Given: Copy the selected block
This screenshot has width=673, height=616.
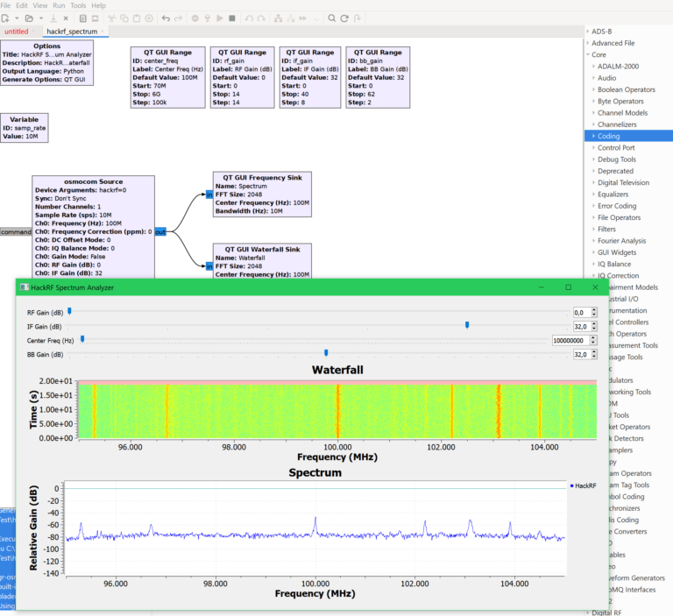Looking at the screenshot, I should pos(124,18).
